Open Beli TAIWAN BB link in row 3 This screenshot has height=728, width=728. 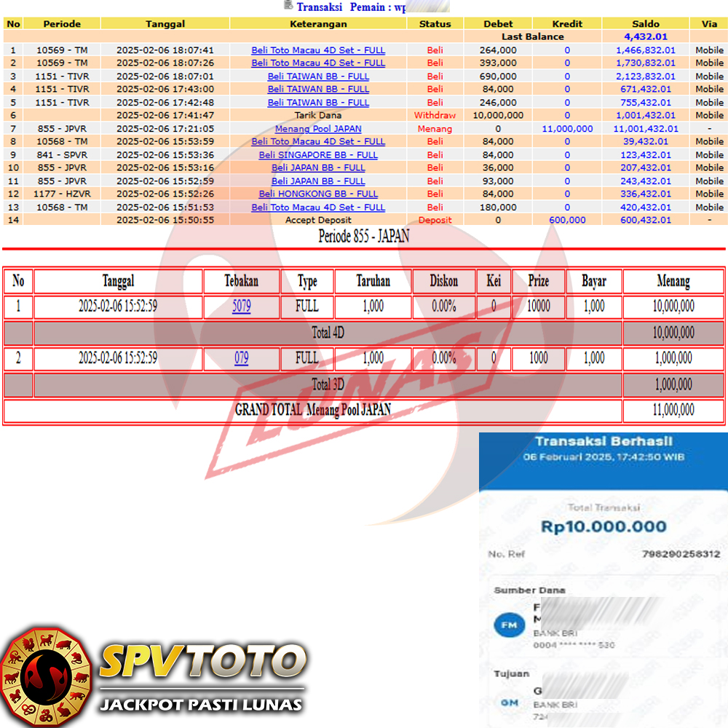(318, 76)
